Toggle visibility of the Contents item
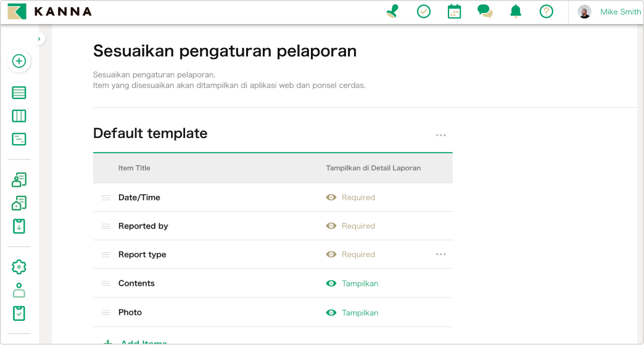644x345 pixels. [331, 283]
